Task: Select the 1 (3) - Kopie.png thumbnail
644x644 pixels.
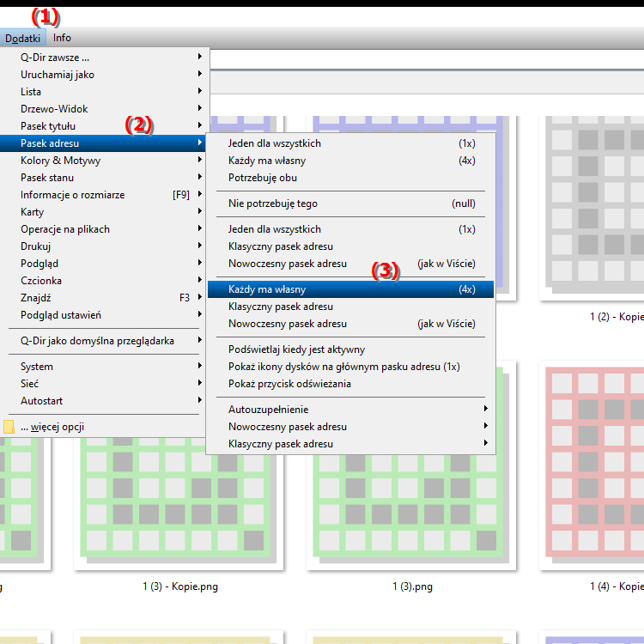Action: 179,503
